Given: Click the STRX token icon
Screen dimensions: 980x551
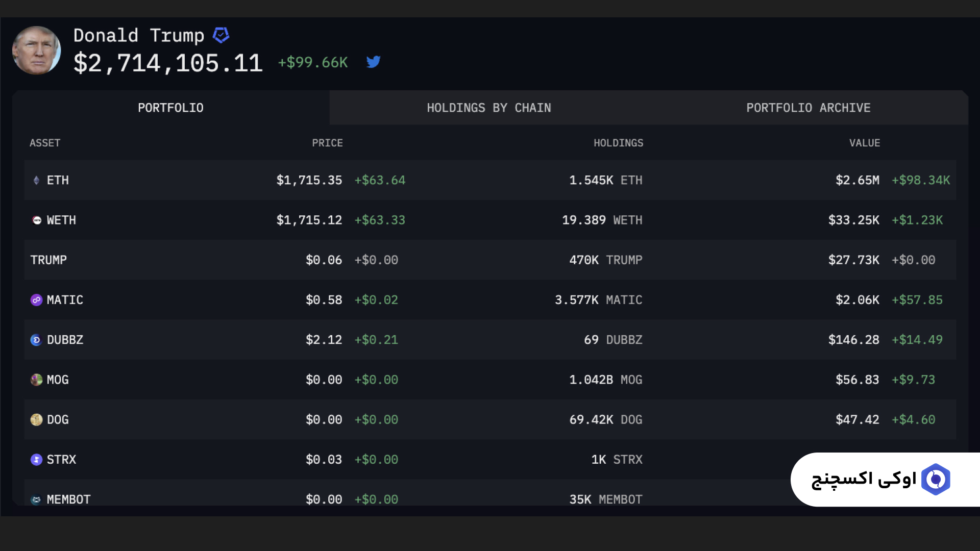Looking at the screenshot, I should pos(36,460).
